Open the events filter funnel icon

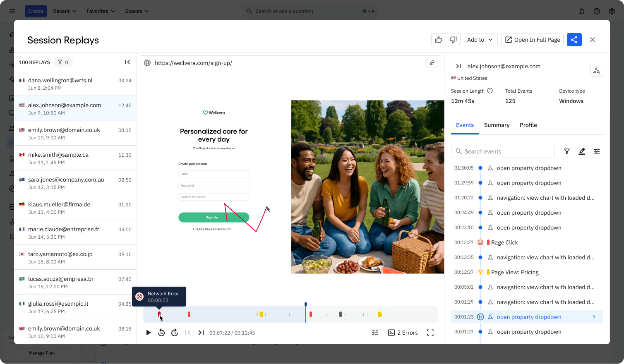point(566,151)
